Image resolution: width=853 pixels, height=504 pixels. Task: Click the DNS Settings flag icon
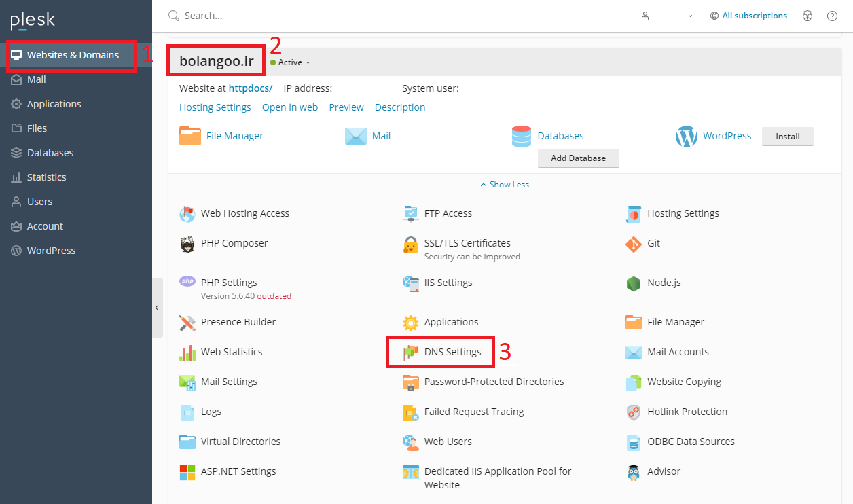pyautogui.click(x=410, y=353)
